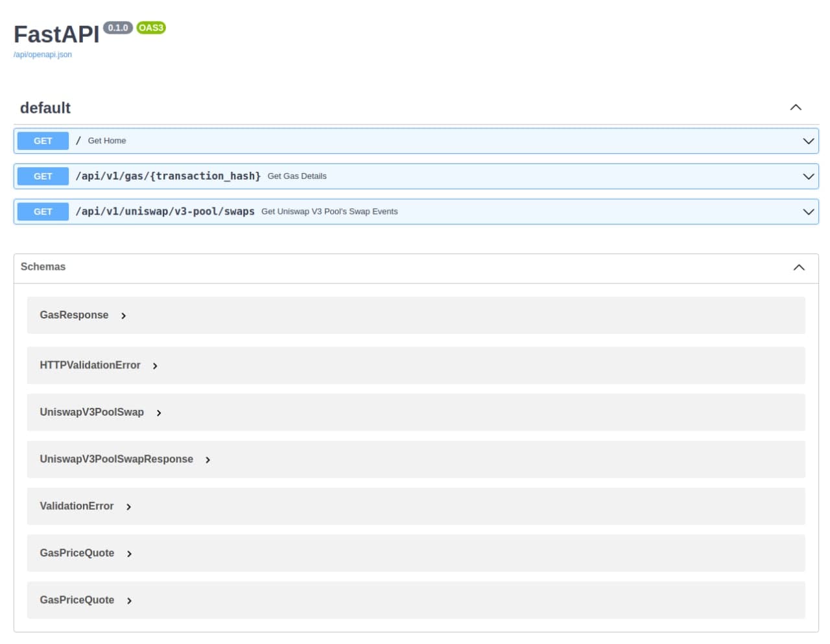The width and height of the screenshot is (830, 644).
Task: Expand the Get Home endpoint arrow
Action: click(808, 141)
